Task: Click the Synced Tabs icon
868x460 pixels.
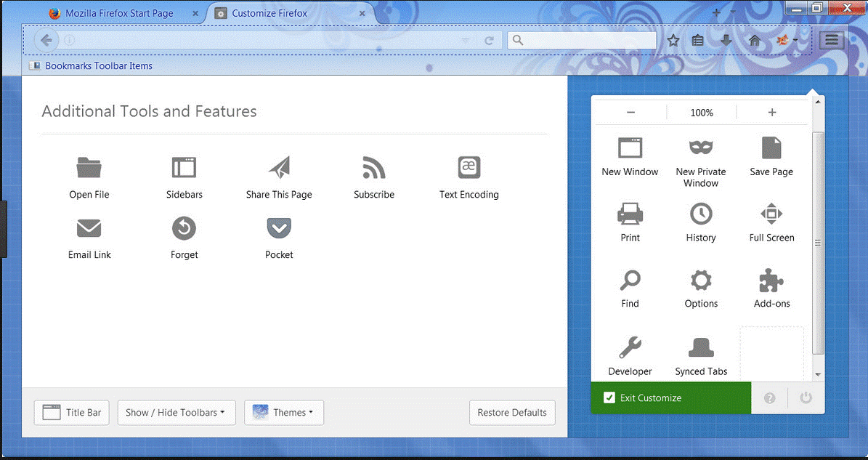Action: pos(701,347)
